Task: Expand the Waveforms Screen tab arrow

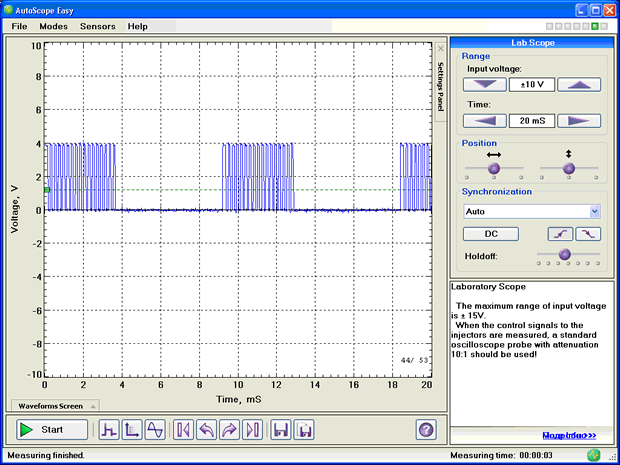Action: [93, 406]
